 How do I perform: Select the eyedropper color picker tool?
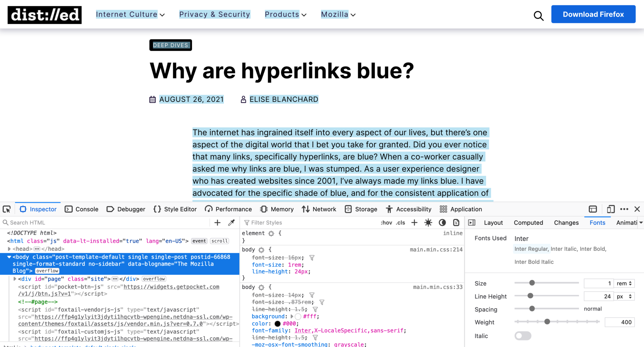coord(231,223)
